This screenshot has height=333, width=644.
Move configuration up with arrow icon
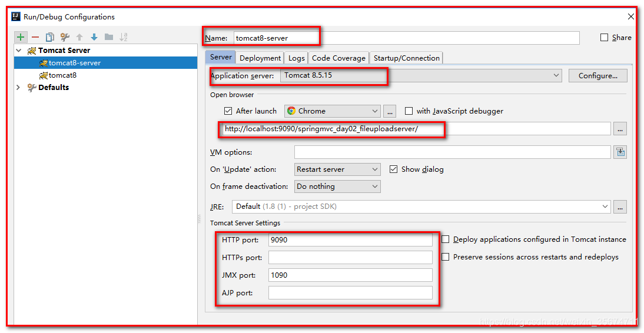click(x=79, y=37)
